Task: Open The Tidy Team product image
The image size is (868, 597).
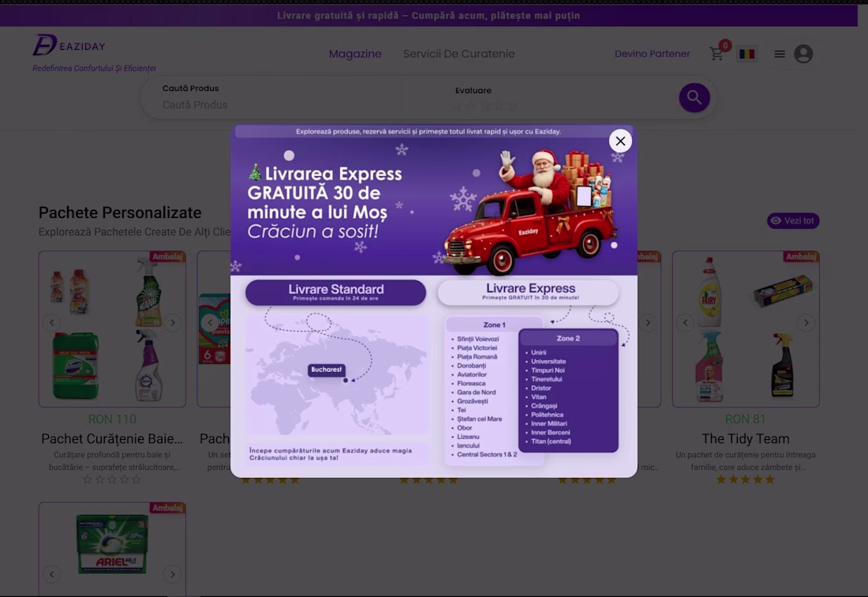Action: point(745,329)
